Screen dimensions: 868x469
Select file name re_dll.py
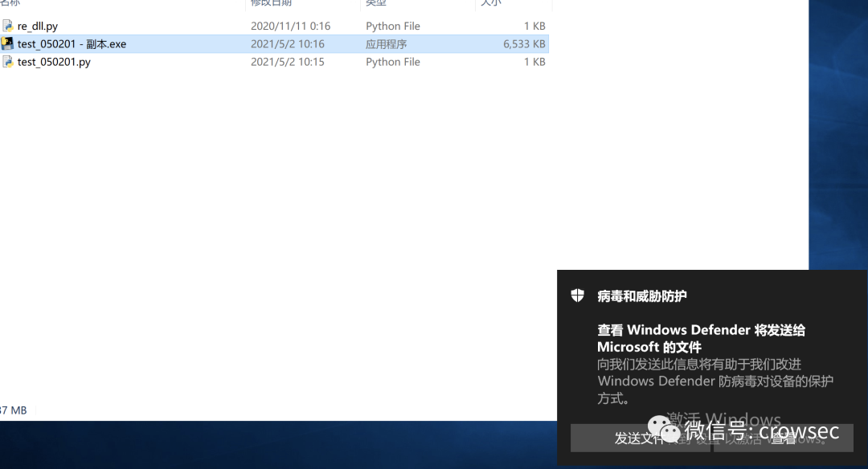[x=38, y=26]
